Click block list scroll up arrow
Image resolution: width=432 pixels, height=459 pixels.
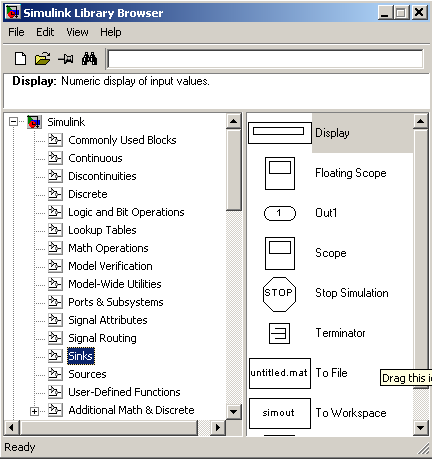point(421,121)
